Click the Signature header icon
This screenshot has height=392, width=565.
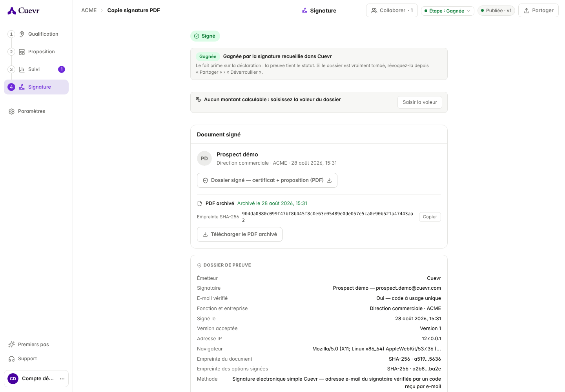pyautogui.click(x=304, y=11)
